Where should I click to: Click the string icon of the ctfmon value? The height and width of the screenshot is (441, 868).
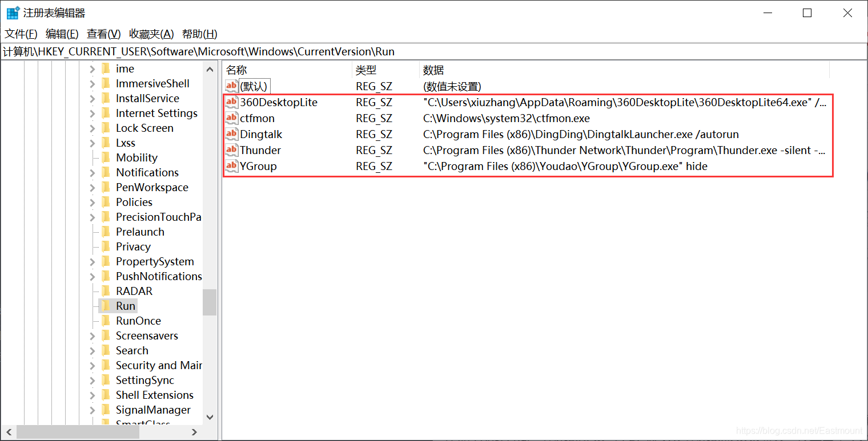coord(231,119)
